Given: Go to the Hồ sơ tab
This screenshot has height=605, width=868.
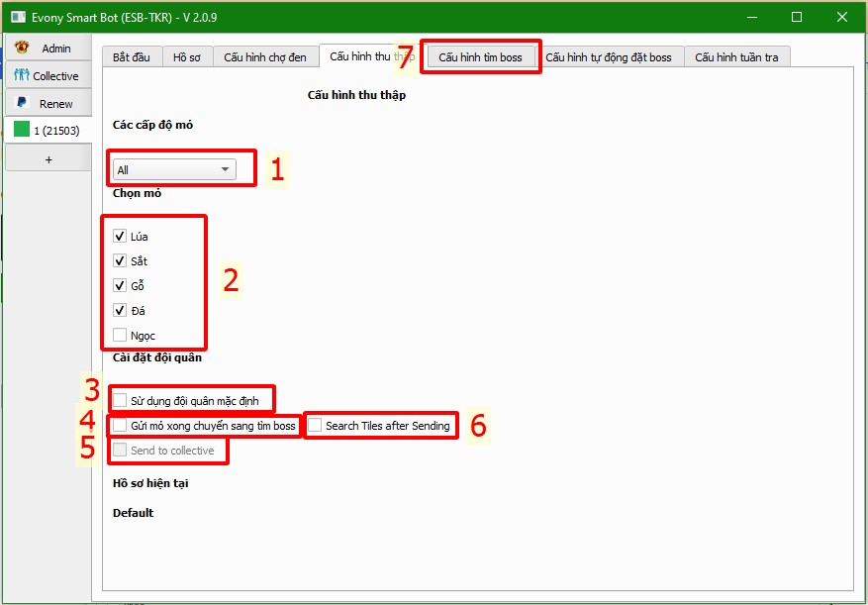Looking at the screenshot, I should coord(186,57).
